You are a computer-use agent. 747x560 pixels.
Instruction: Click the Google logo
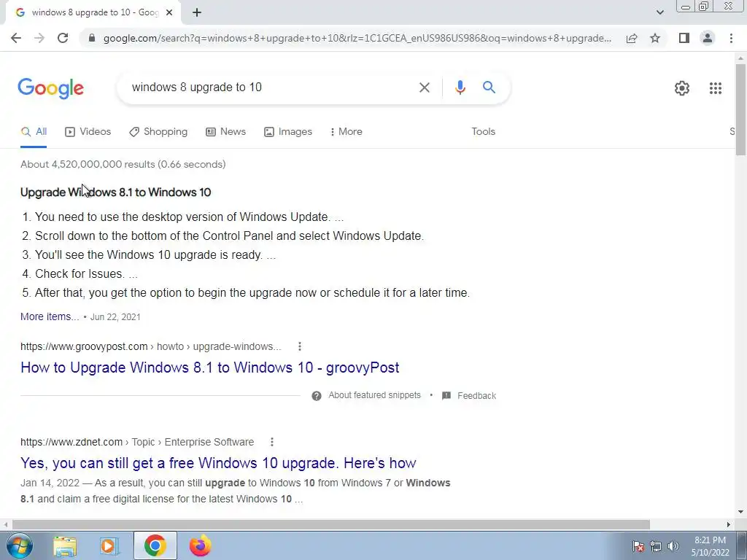(x=51, y=88)
